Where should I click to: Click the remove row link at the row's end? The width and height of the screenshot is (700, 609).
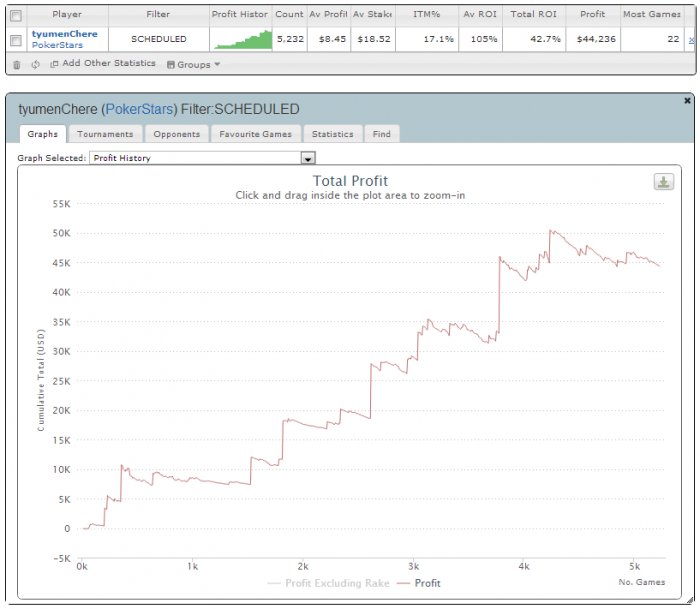pos(691,40)
